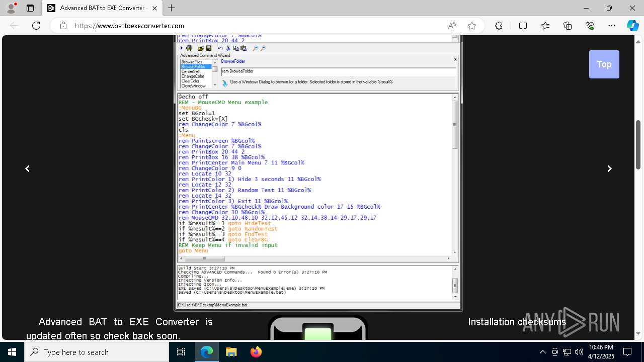Open the Browser essentials heart icon
The height and width of the screenshot is (362, 644).
click(x=590, y=26)
